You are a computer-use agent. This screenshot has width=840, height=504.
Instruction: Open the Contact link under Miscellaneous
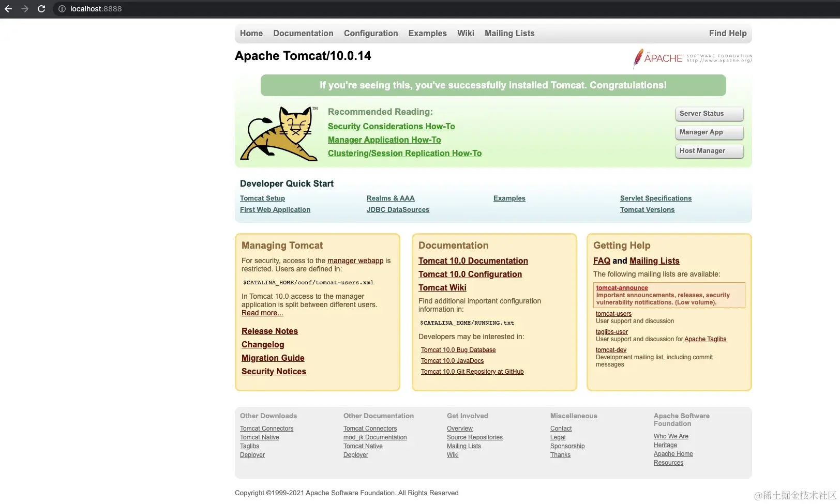click(561, 429)
